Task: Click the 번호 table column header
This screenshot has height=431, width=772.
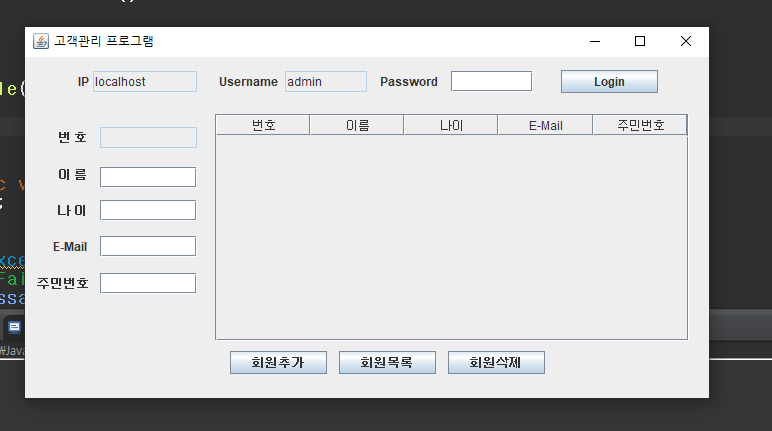Action: click(263, 125)
